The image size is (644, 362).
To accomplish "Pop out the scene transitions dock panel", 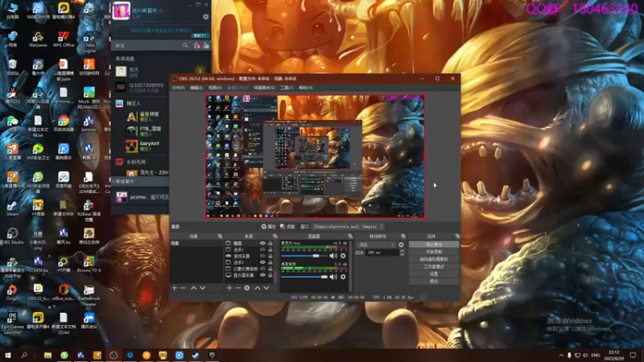I will pyautogui.click(x=403, y=237).
